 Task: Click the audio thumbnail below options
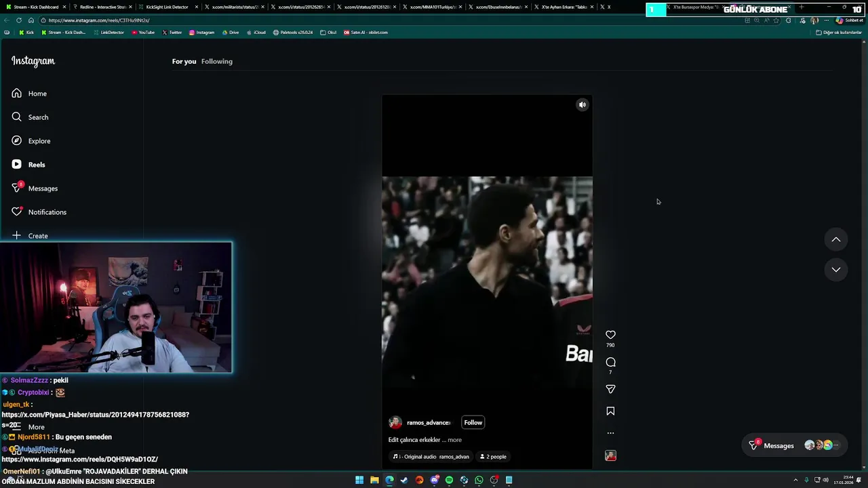click(x=610, y=456)
